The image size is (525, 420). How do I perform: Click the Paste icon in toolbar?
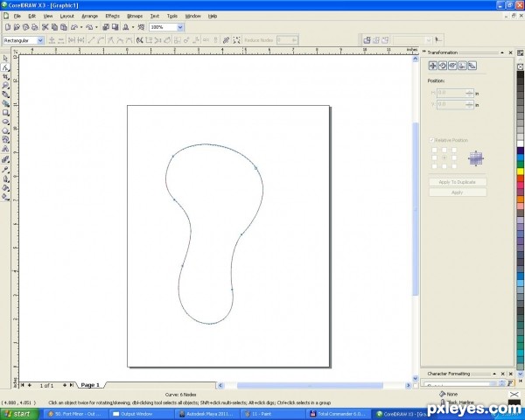[64, 27]
